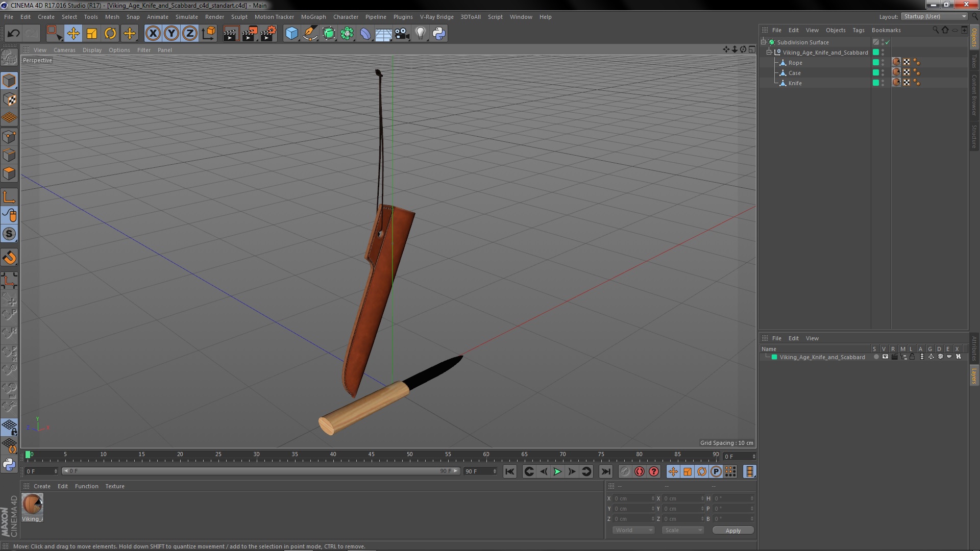Open the Layout Startup dropdown
The height and width of the screenshot is (551, 980).
point(934,17)
